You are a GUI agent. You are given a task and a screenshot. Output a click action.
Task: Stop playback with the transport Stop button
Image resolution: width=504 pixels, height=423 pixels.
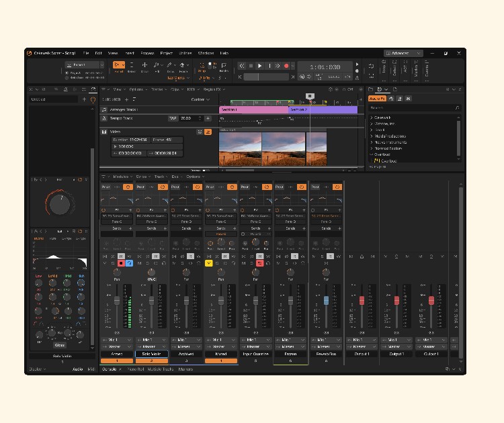click(251, 66)
